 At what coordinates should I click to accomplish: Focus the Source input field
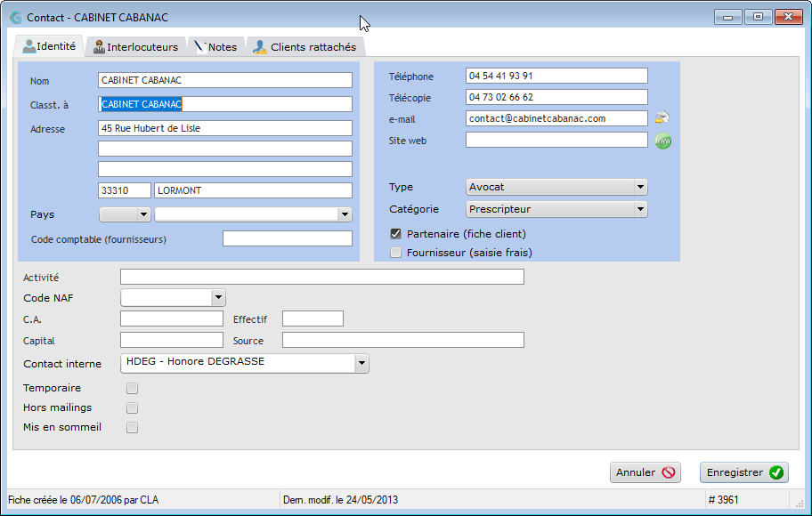pyautogui.click(x=403, y=340)
